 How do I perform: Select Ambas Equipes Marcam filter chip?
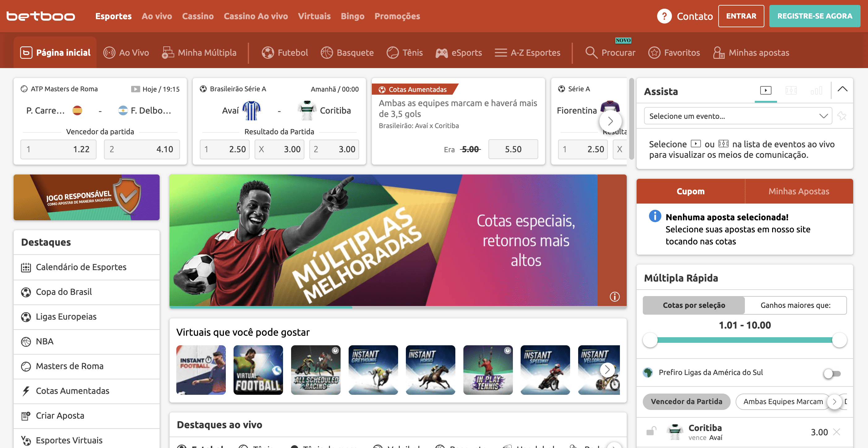point(783,401)
